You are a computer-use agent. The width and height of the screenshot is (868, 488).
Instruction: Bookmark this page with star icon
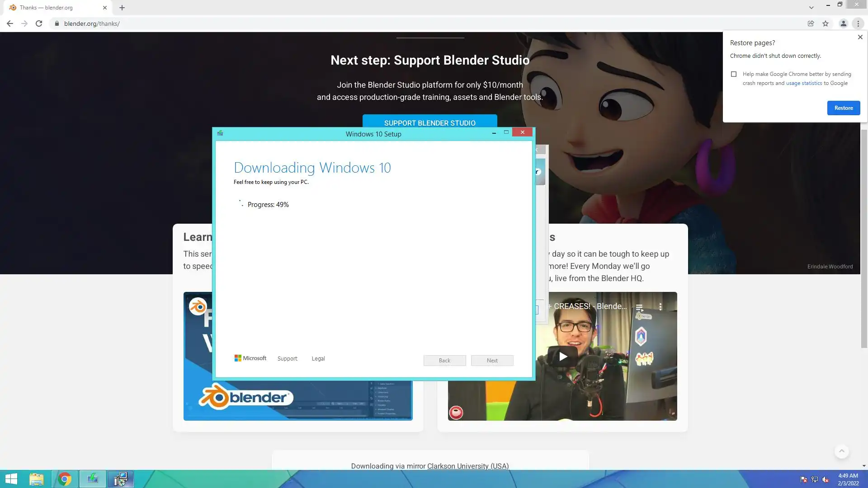(x=826, y=23)
